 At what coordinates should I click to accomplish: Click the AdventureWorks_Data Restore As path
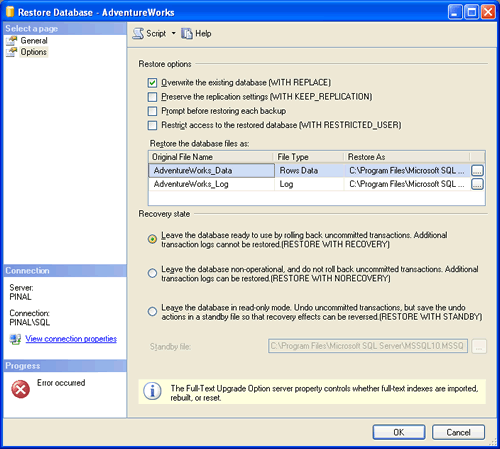pos(407,171)
